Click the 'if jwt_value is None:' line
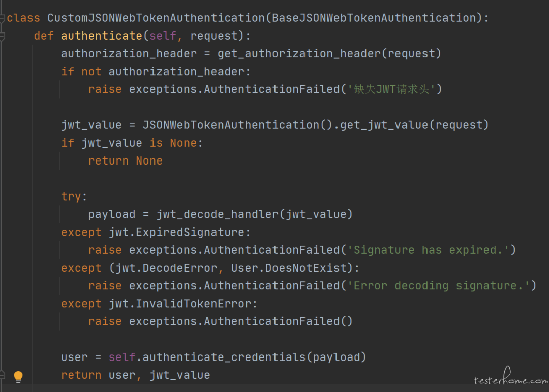Screen dimensions: 549x392 tap(132, 143)
